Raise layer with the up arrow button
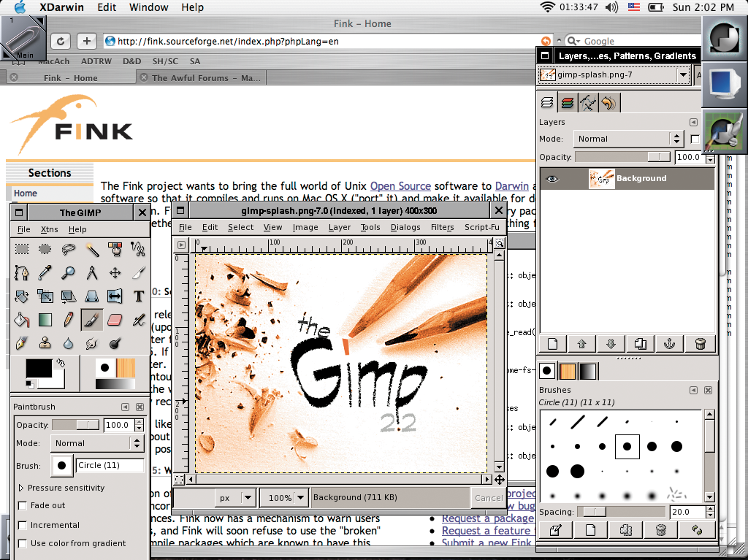 click(x=582, y=343)
